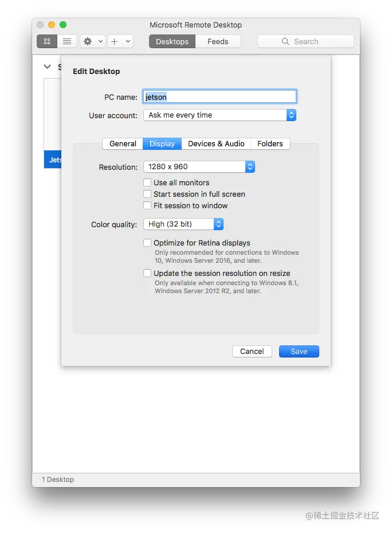This screenshot has width=392, height=533.
Task: Click the yellow minimize window button
Action: [52, 25]
